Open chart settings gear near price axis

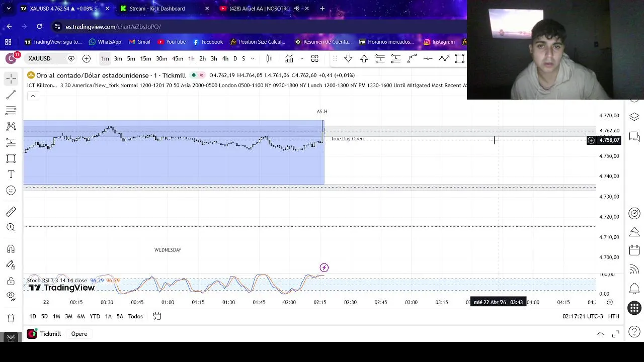pyautogui.click(x=610, y=302)
